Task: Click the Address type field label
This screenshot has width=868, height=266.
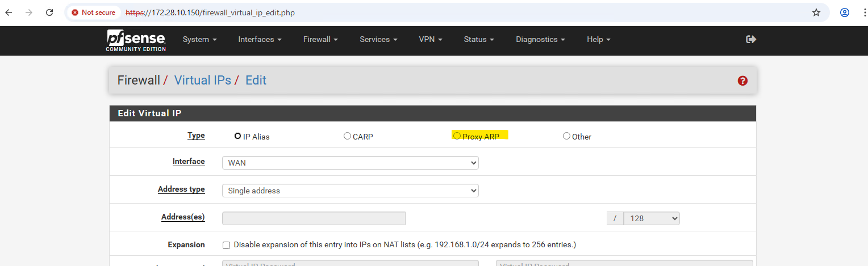Action: pyautogui.click(x=181, y=189)
